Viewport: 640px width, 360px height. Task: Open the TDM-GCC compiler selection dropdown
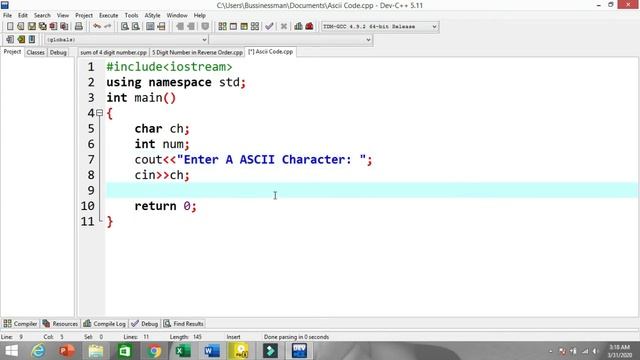(x=380, y=27)
